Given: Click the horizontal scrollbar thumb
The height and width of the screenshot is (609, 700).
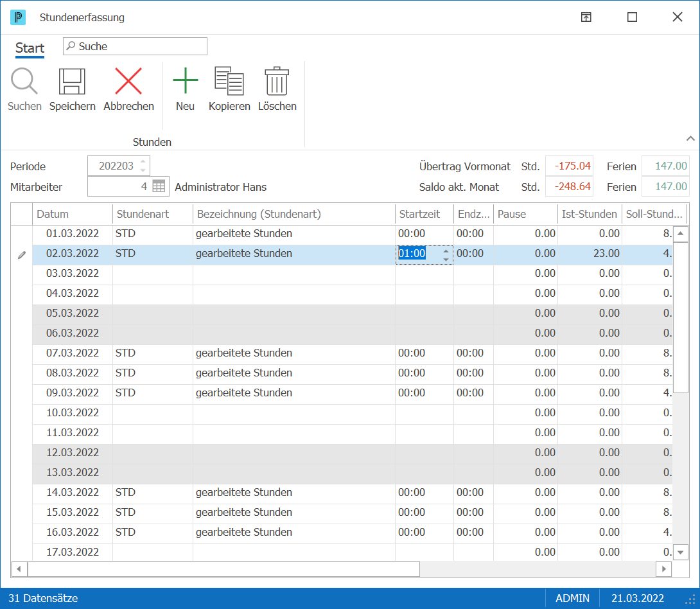Looking at the screenshot, I should 223,569.
